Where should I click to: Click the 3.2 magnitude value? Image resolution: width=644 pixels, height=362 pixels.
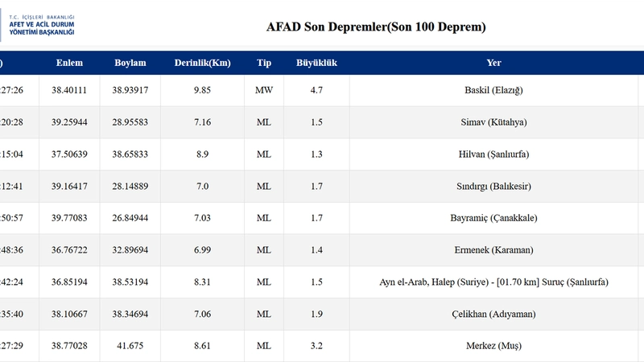pos(316,346)
